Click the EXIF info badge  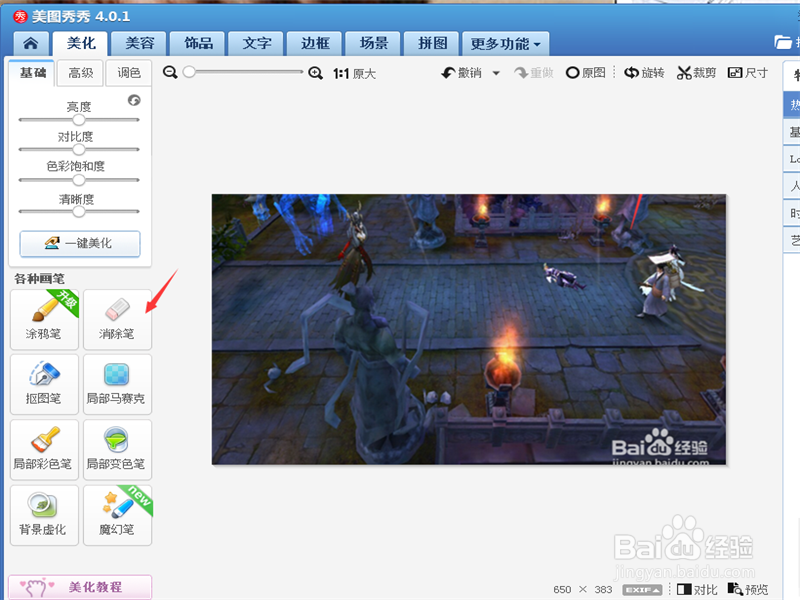pos(642,590)
